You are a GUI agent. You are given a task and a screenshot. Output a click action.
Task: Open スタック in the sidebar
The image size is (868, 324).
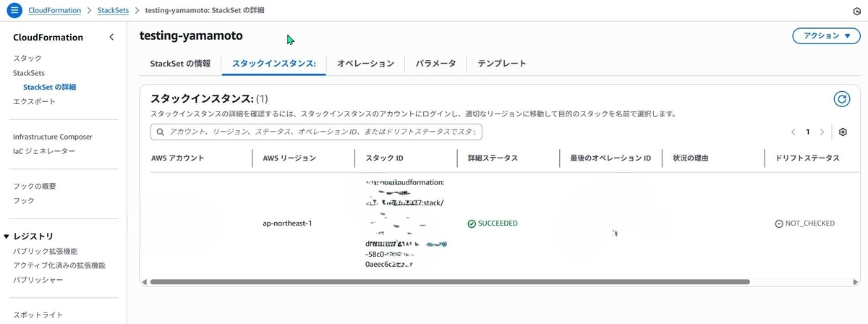coord(27,59)
